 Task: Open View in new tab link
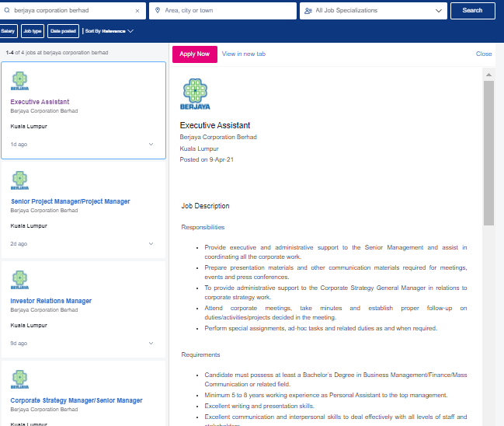pyautogui.click(x=244, y=54)
